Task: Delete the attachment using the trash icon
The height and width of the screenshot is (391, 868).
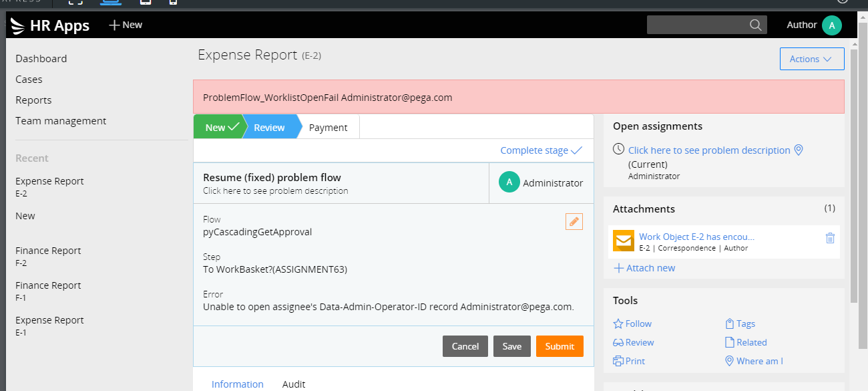Action: point(830,238)
